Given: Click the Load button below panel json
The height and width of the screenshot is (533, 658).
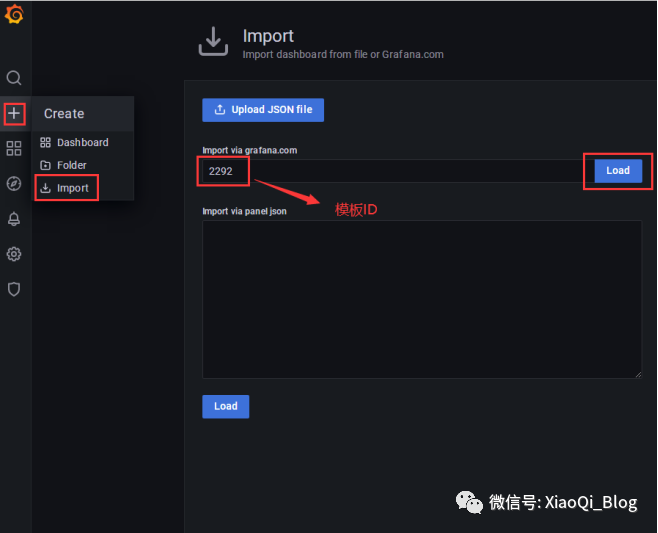Looking at the screenshot, I should pos(226,406).
